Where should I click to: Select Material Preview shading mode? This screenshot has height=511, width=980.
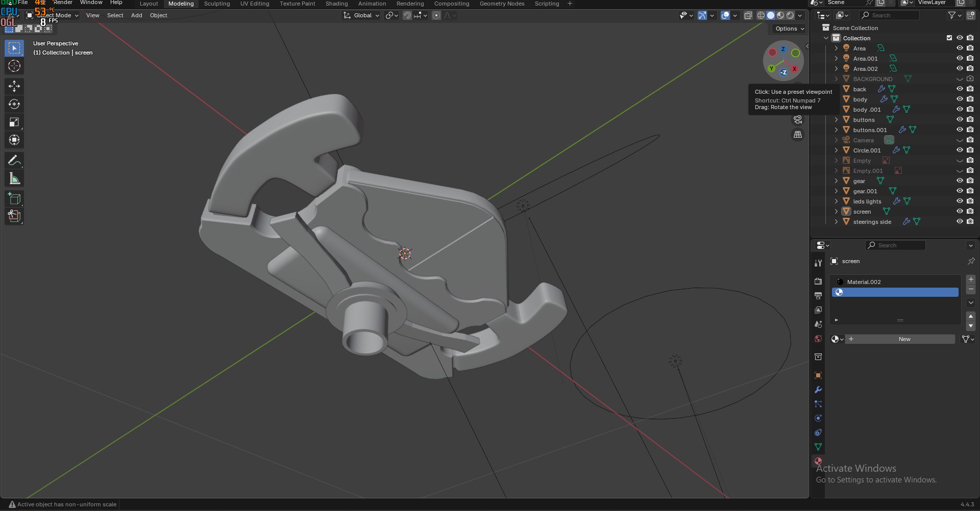pyautogui.click(x=780, y=15)
